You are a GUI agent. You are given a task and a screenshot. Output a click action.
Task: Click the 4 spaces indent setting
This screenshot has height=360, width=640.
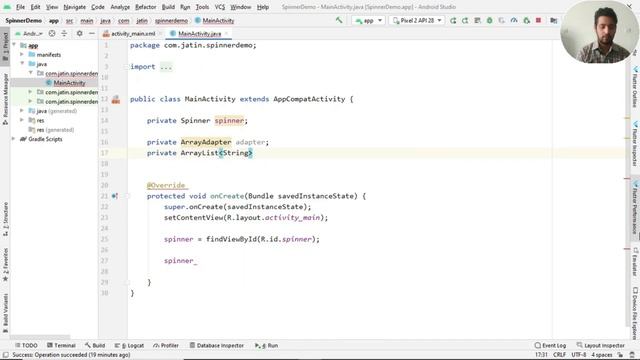click(602, 355)
